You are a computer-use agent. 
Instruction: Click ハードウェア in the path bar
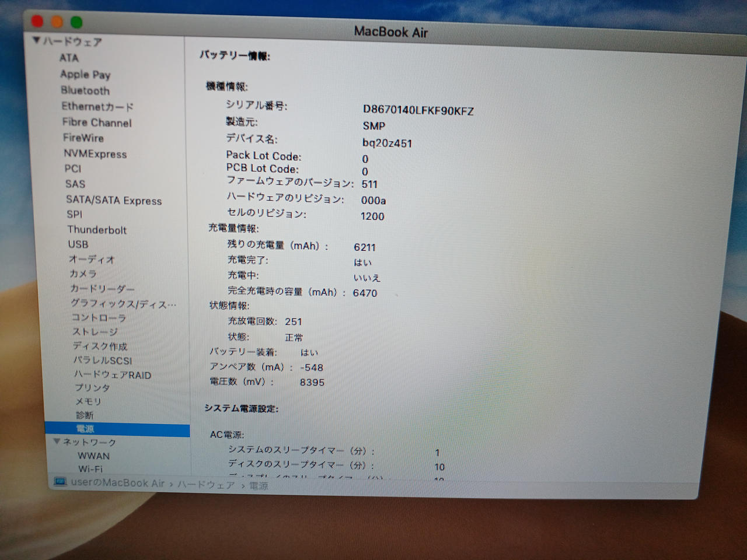(206, 485)
